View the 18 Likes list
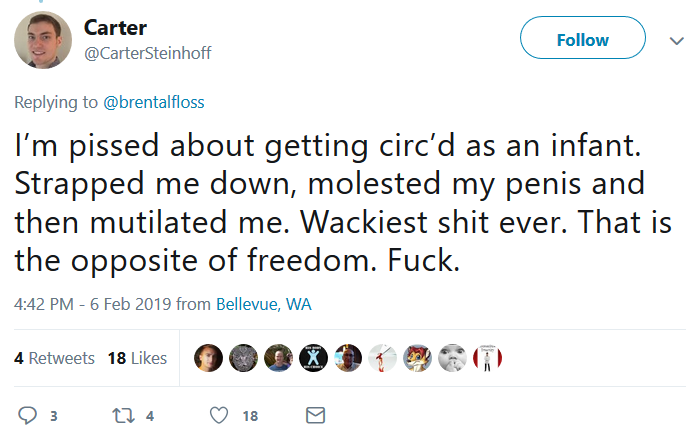The height and width of the screenshot is (433, 691). coord(137,358)
